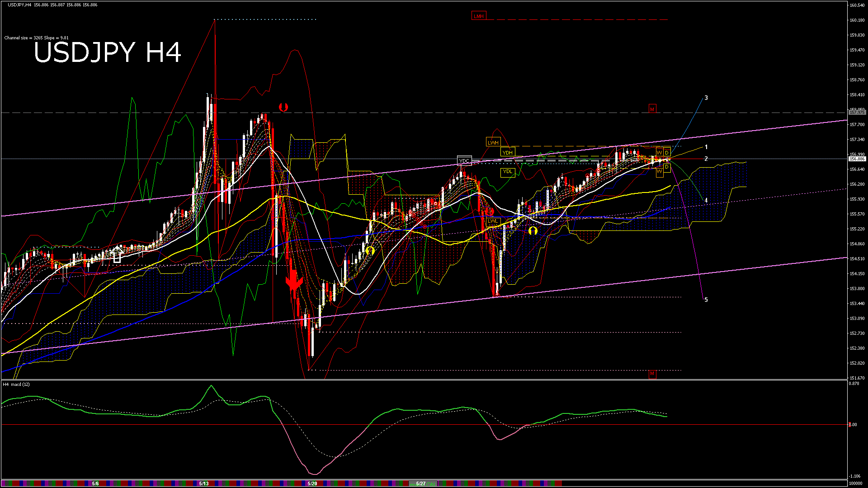
Task: Select the yellow circular signal icon near 5/20 rebound
Action: tap(370, 250)
